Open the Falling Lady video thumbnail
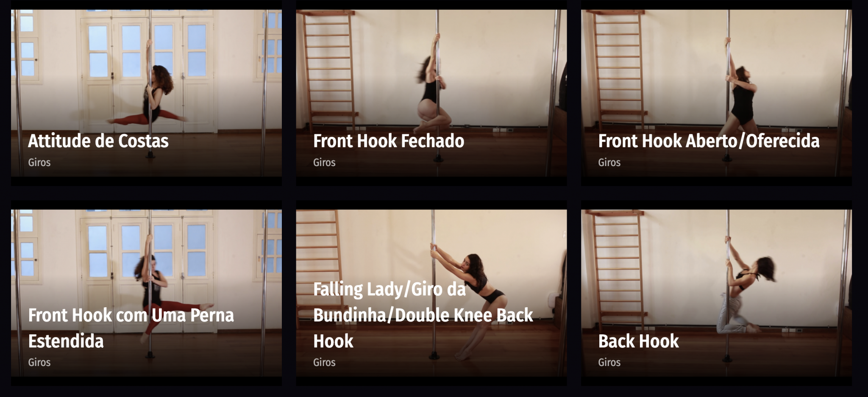 [x=431, y=293]
